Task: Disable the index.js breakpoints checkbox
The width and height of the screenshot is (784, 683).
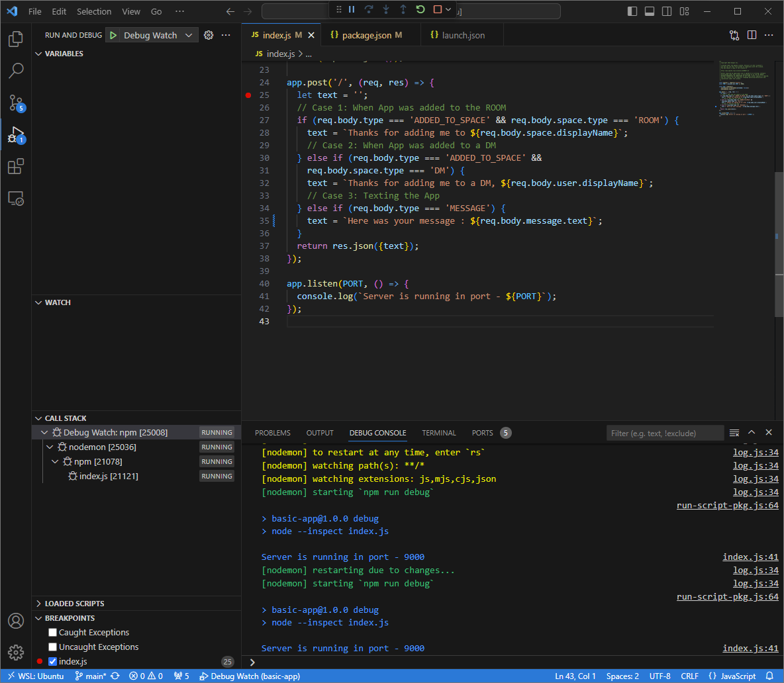Action: [x=52, y=661]
